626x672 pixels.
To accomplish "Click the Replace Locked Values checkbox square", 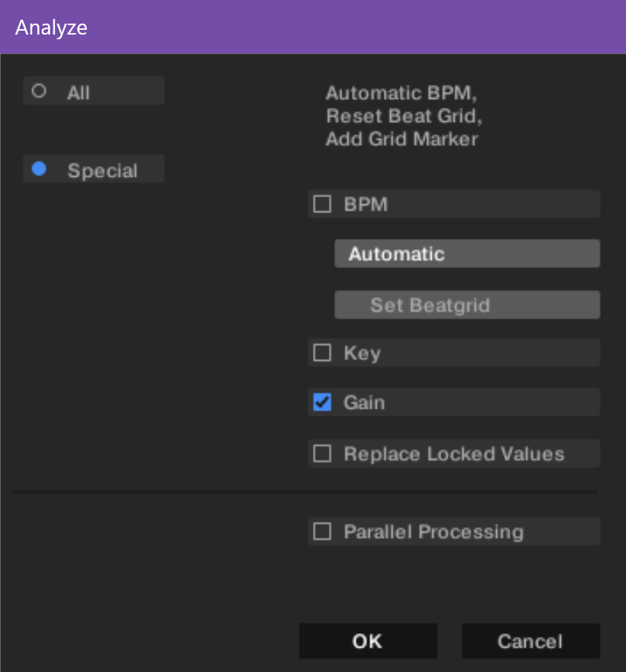I will (322, 454).
